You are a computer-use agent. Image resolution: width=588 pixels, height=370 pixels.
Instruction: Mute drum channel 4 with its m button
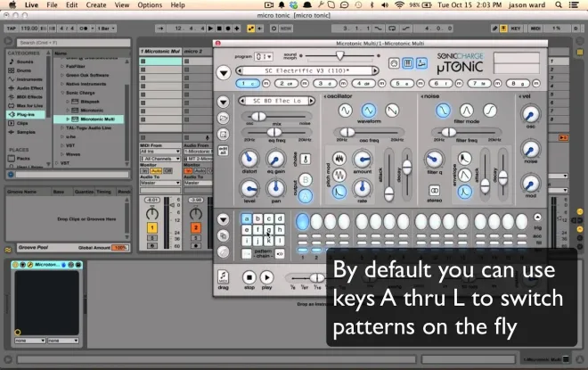pyautogui.click(x=381, y=83)
